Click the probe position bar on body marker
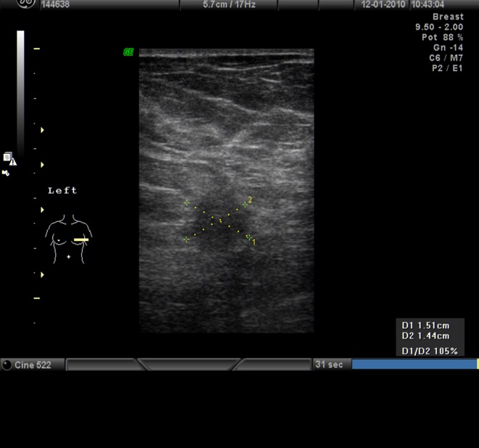This screenshot has height=448, width=479. click(x=81, y=240)
